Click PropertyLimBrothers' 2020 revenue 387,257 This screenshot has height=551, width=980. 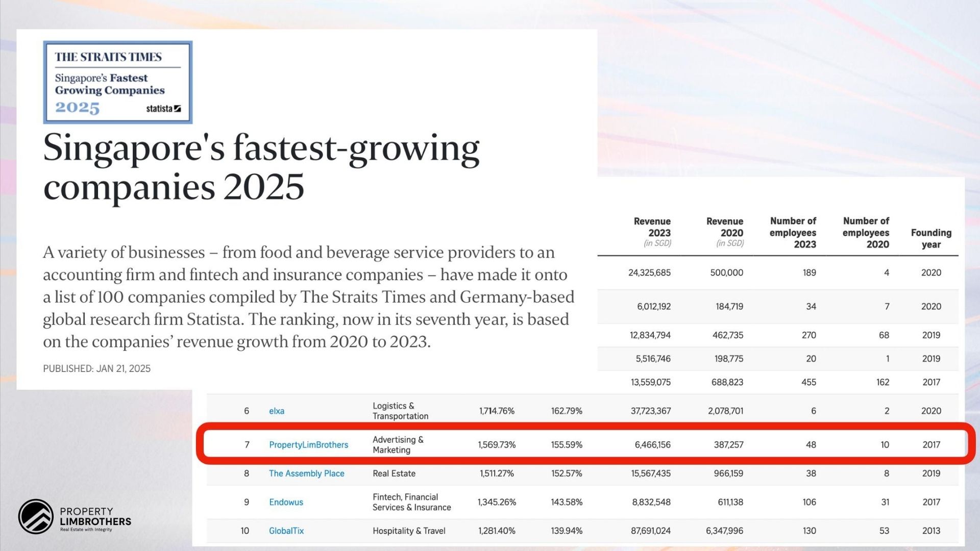(728, 445)
